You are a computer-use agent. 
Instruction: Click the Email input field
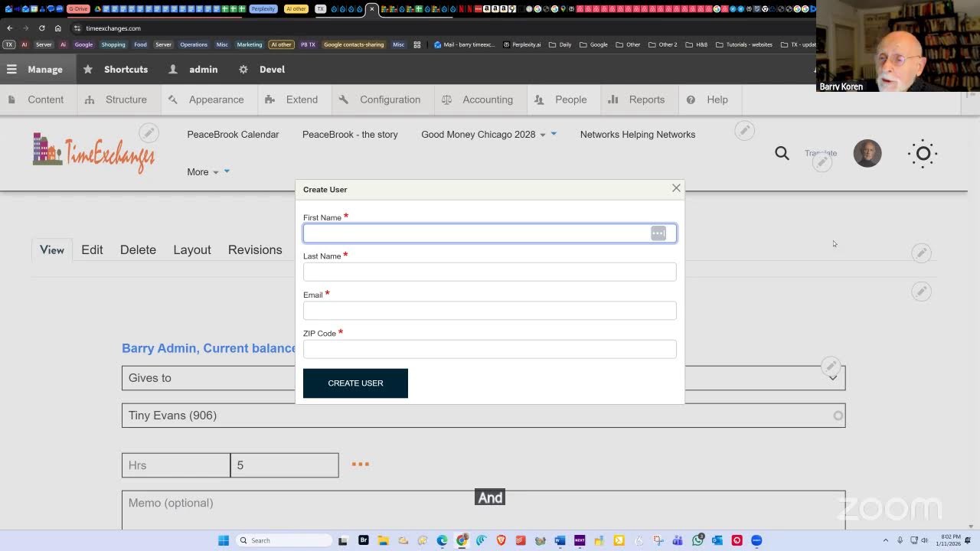(489, 310)
